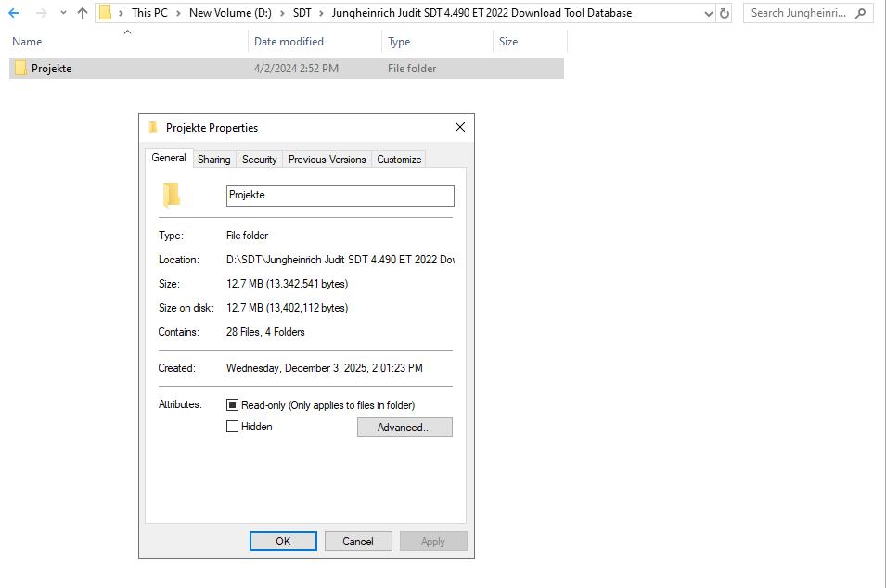The width and height of the screenshot is (886, 588).
Task: Click the Projekte folder name field
Action: [x=340, y=196]
